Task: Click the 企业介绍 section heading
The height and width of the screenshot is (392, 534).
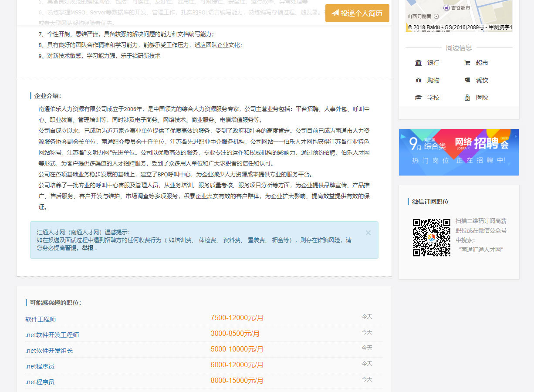Action: coord(47,96)
